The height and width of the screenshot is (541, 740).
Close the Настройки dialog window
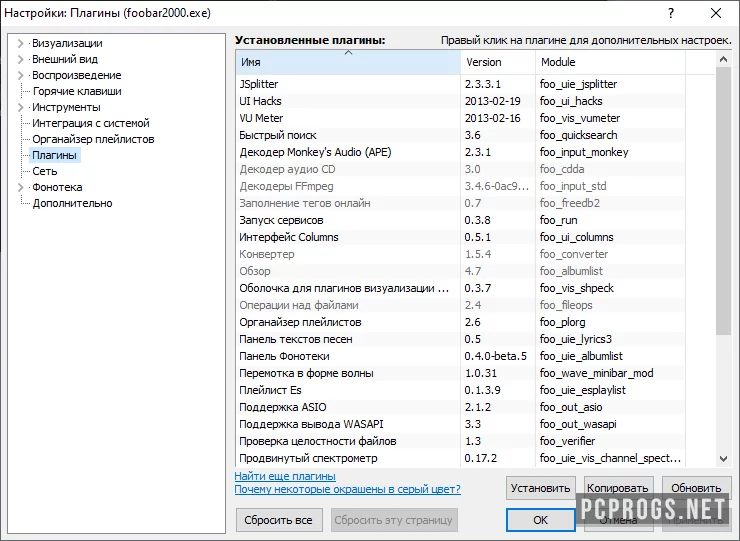pos(716,13)
